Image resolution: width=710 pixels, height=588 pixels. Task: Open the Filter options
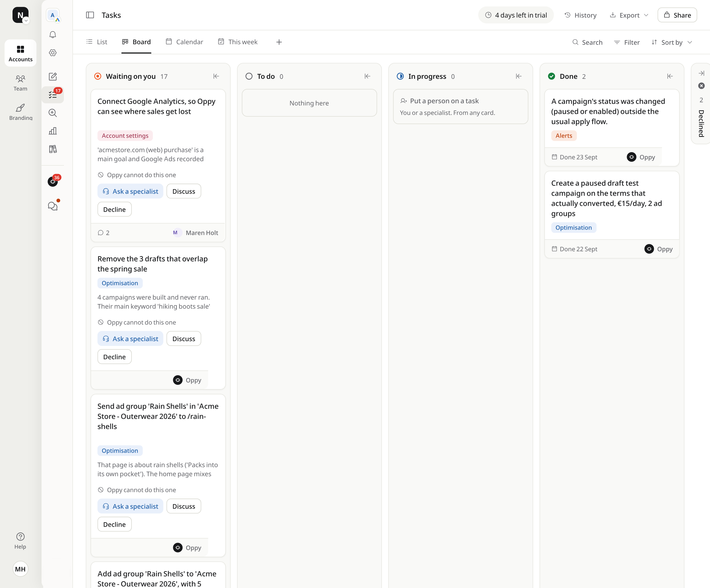[627, 42]
